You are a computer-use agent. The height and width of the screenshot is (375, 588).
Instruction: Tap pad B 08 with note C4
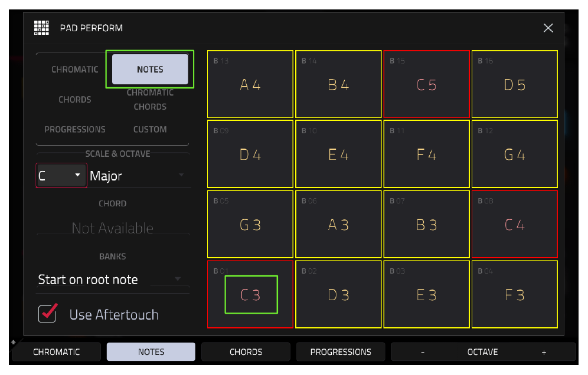(x=515, y=224)
